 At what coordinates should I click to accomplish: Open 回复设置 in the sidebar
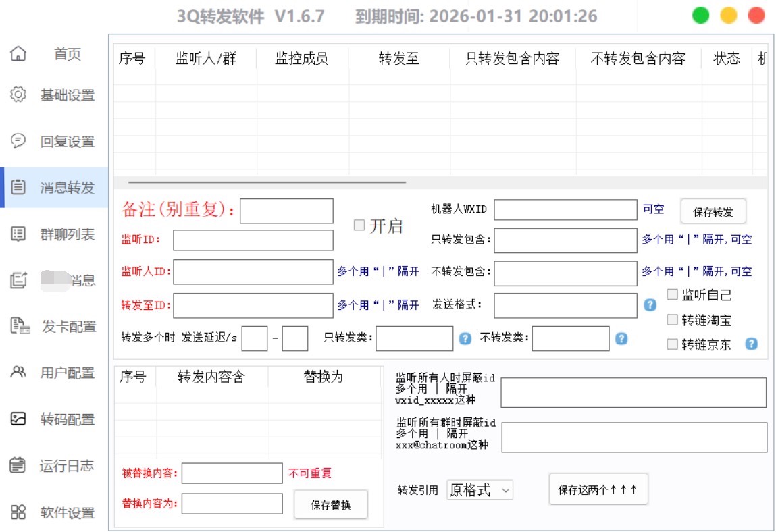tap(68, 141)
